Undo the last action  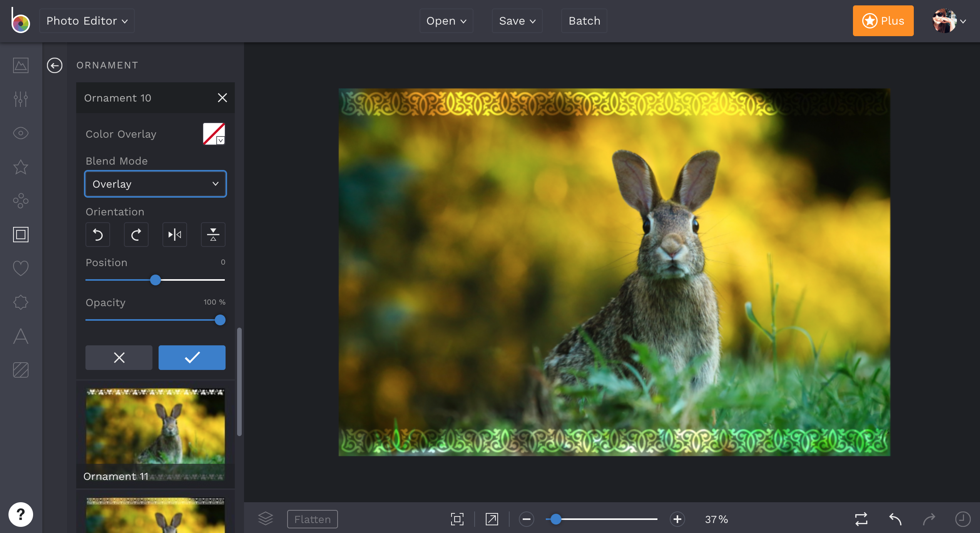coord(895,519)
